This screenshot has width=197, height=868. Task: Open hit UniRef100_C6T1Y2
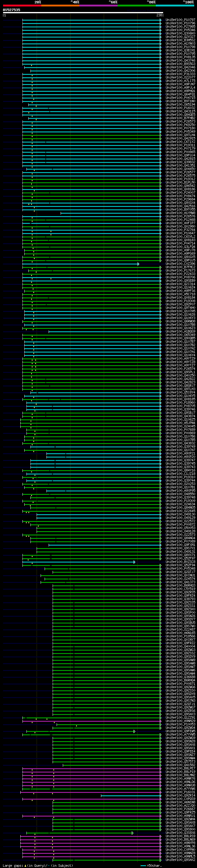click(180, 142)
